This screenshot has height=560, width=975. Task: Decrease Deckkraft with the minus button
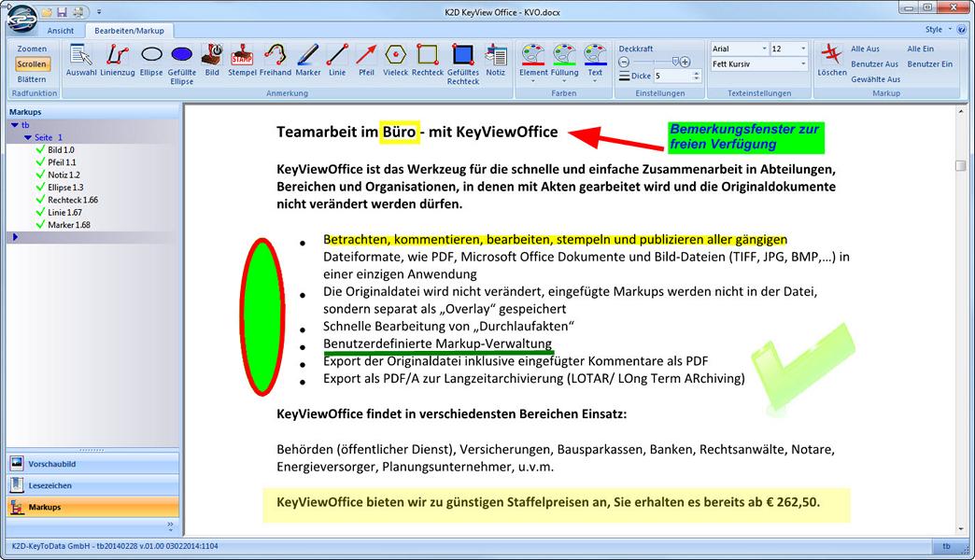pyautogui.click(x=624, y=62)
